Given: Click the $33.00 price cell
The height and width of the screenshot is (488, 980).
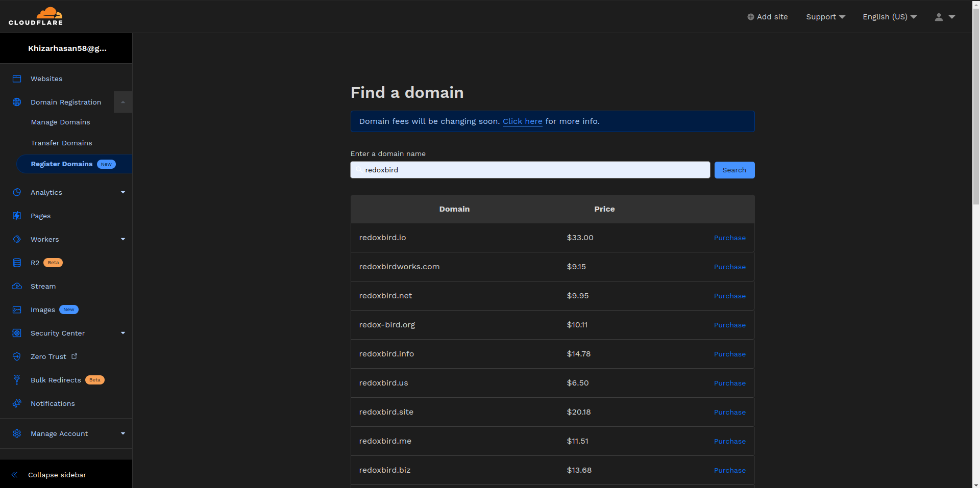Looking at the screenshot, I should point(580,238).
